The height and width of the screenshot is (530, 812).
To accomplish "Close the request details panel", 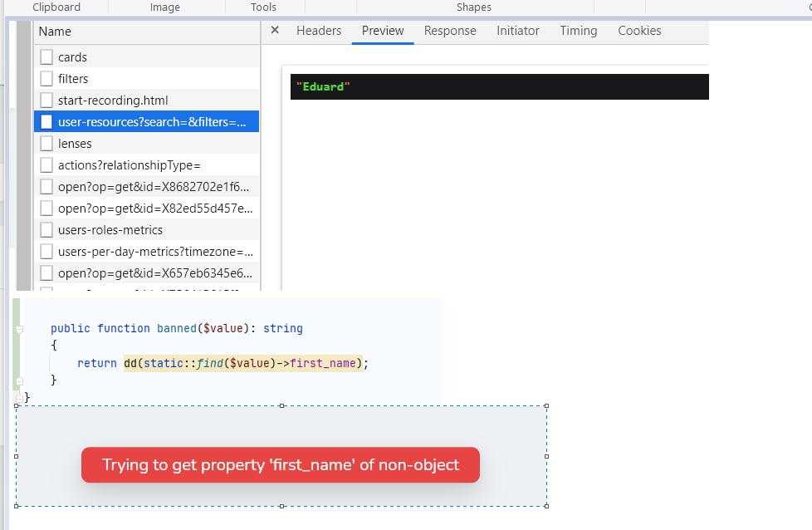I will click(275, 31).
